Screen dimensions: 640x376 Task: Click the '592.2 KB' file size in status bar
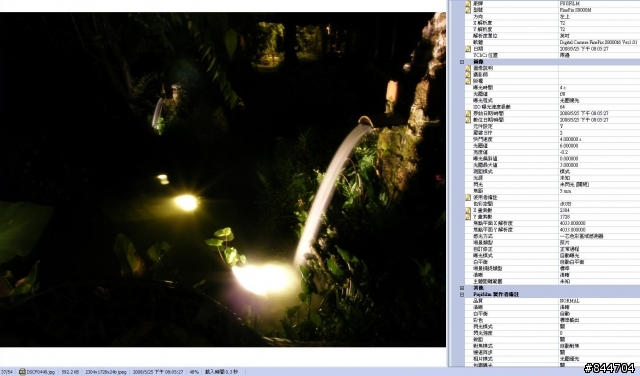coord(70,372)
